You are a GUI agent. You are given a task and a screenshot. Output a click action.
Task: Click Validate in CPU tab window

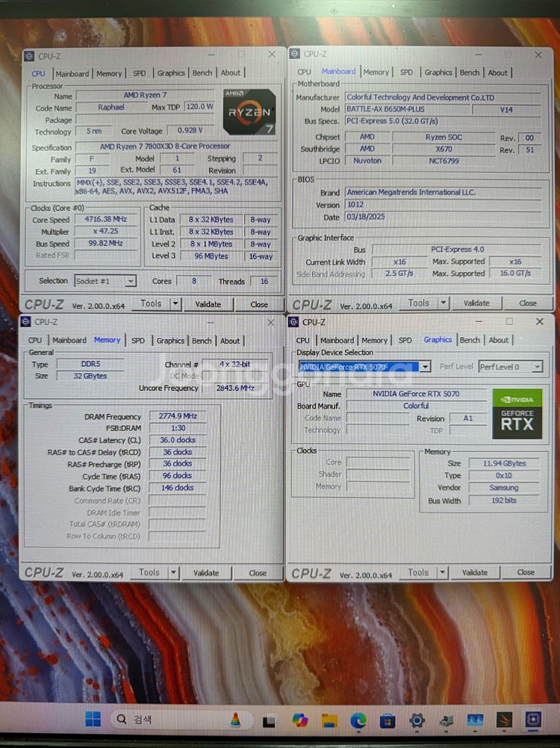(208, 304)
